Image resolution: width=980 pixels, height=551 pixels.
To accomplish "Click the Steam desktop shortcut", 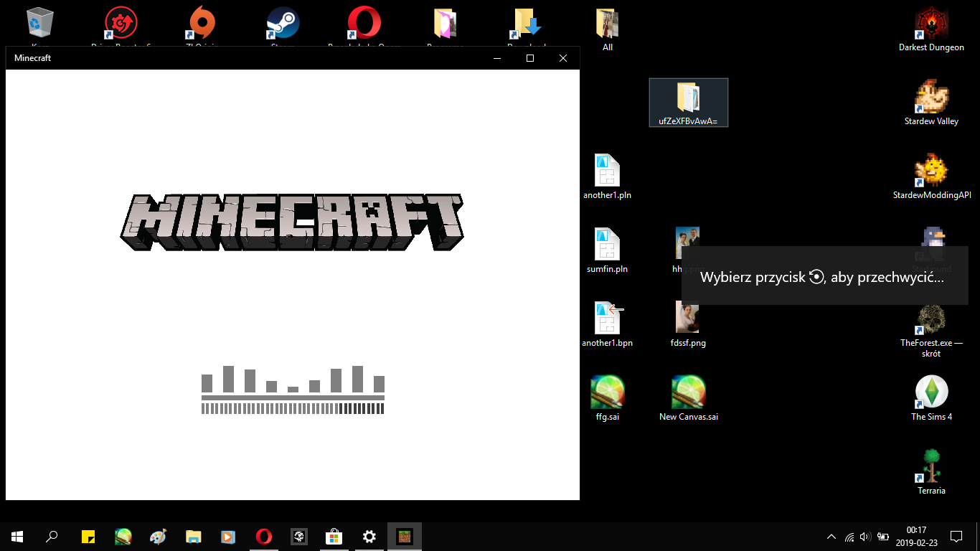I will pyautogui.click(x=282, y=24).
